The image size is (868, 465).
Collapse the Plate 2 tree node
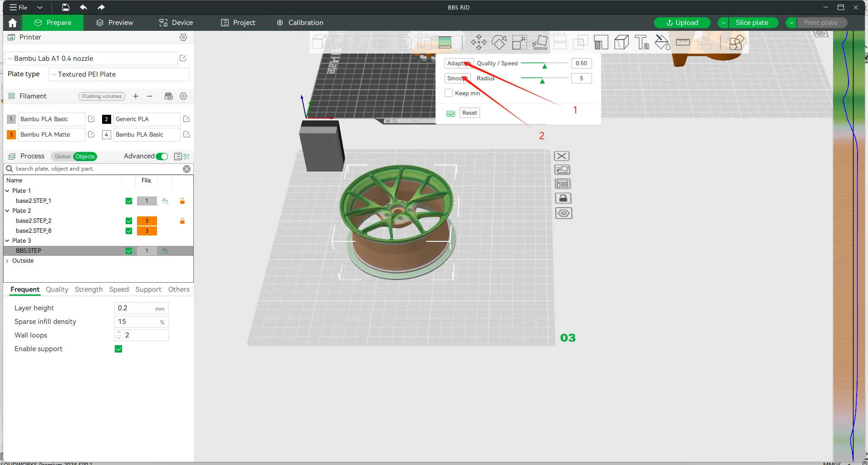click(7, 211)
